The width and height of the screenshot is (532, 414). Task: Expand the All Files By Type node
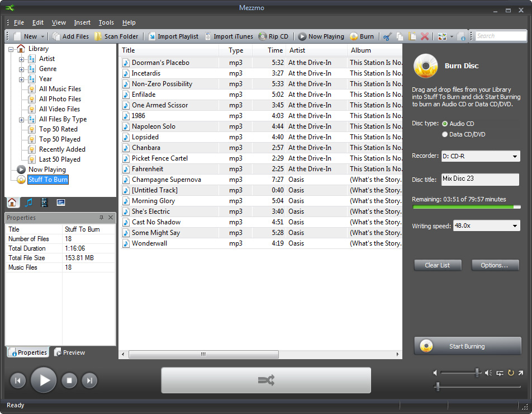point(21,120)
